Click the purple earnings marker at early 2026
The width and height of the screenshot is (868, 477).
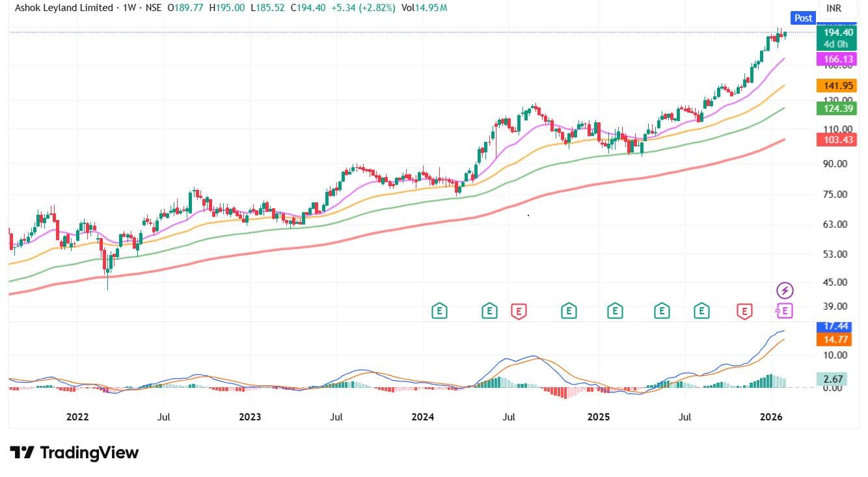785,311
